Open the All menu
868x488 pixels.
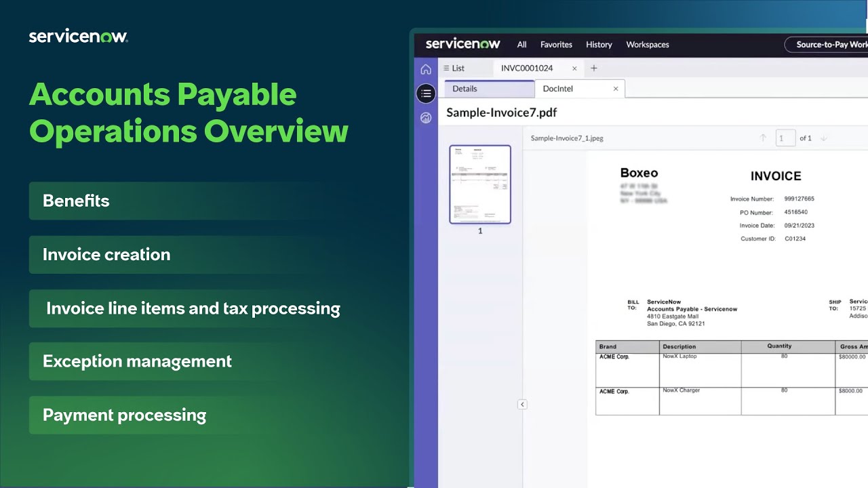click(x=521, y=45)
